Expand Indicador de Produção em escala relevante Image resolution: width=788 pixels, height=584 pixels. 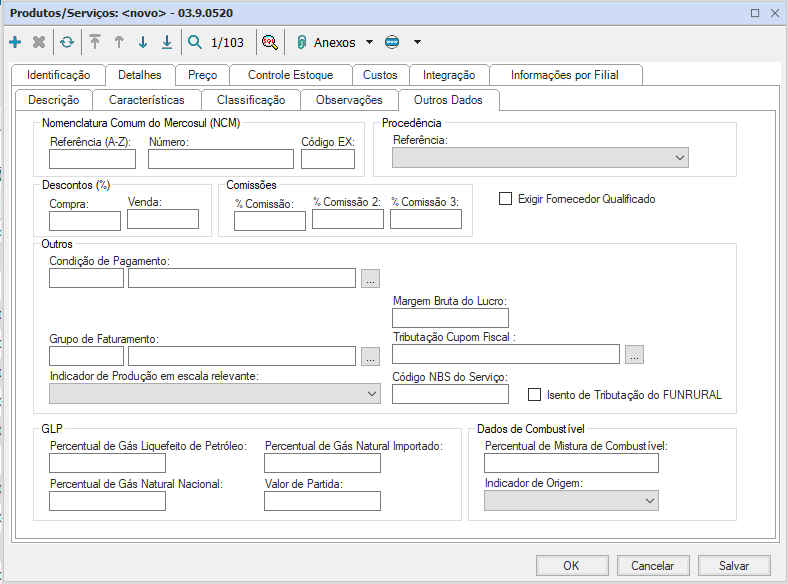click(x=371, y=394)
